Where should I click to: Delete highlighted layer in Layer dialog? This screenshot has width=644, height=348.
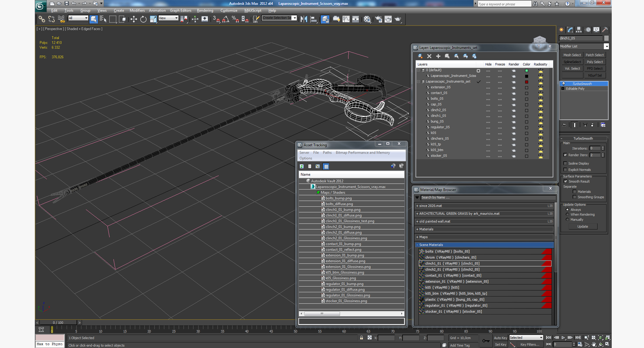coord(429,56)
